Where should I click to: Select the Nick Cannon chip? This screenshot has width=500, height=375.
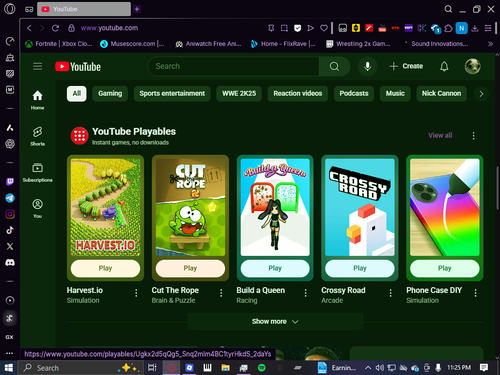tap(441, 93)
